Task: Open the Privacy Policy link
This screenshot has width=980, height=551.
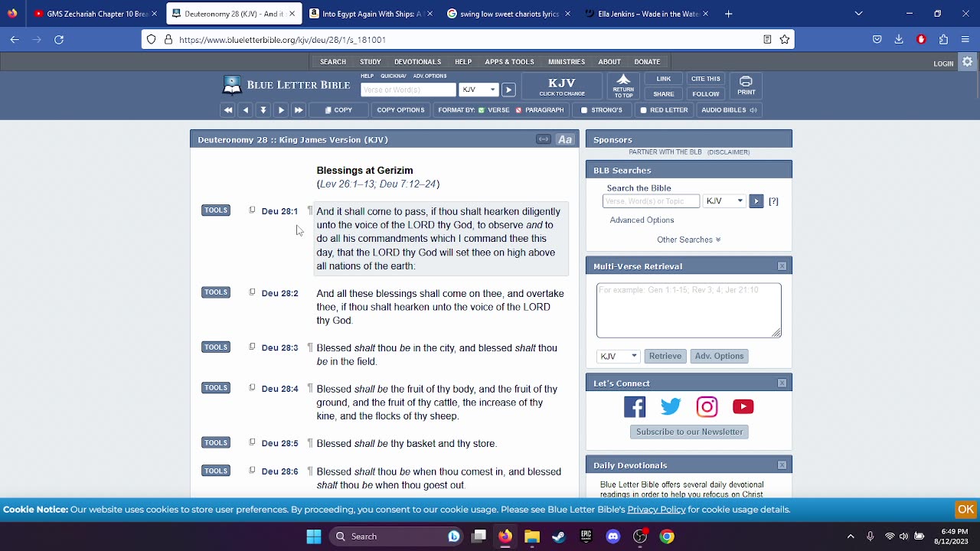Action: (x=656, y=510)
